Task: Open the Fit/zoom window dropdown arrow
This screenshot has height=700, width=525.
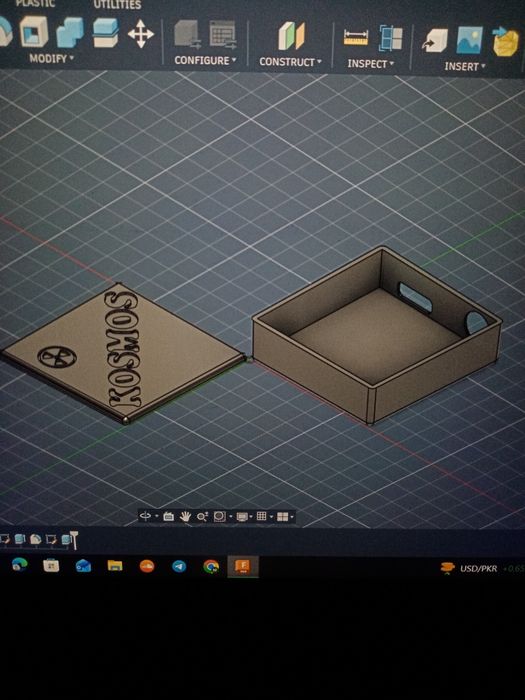Action: point(230,517)
